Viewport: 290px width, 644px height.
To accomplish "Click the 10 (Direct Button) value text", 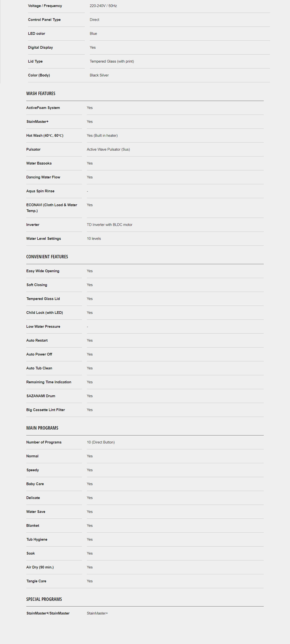I will click(x=101, y=442).
